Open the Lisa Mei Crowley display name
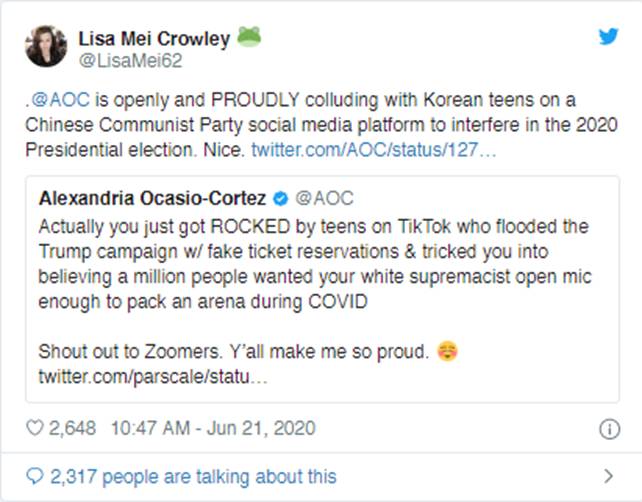The width and height of the screenshot is (642, 502). [x=154, y=39]
